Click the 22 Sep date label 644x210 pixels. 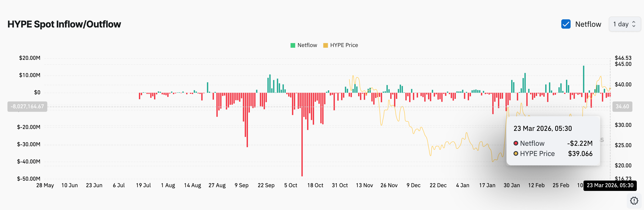266,185
